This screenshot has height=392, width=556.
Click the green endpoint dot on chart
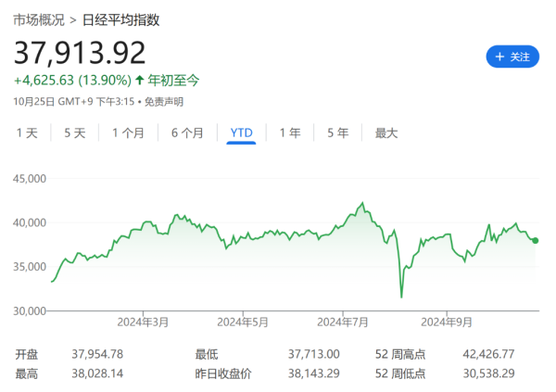pyautogui.click(x=535, y=241)
